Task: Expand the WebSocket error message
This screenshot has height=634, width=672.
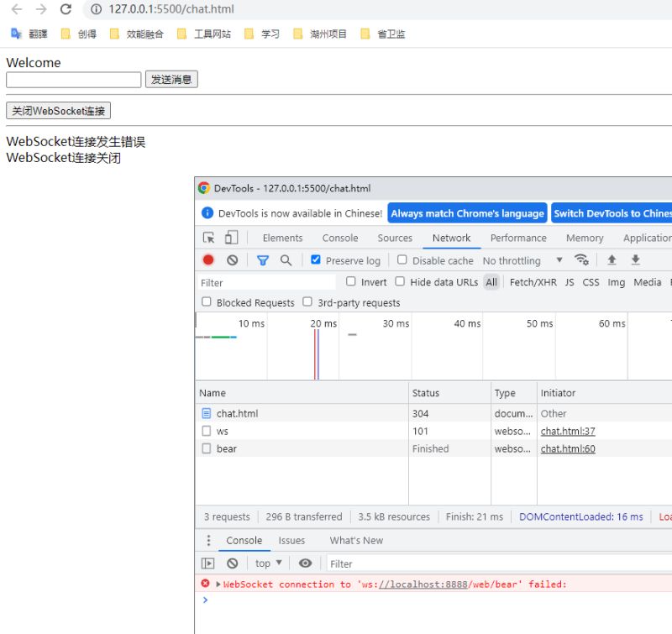Action: 218,584
